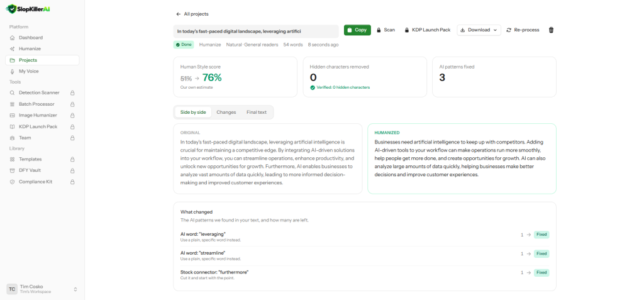
Task: Click AI word "leveraging" row
Action: click(365, 236)
